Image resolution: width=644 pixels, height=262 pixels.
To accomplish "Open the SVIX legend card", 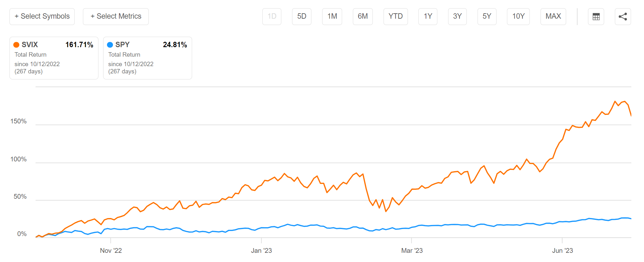I will [54, 58].
